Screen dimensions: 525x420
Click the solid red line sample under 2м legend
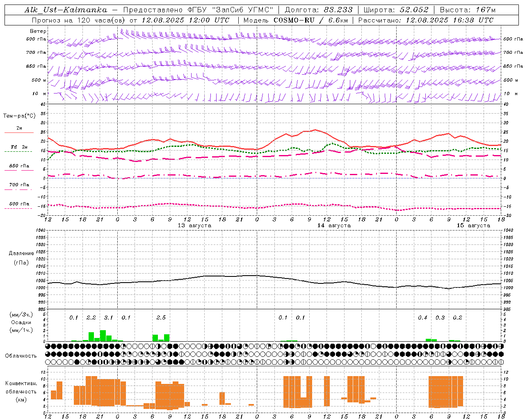coord(19,133)
